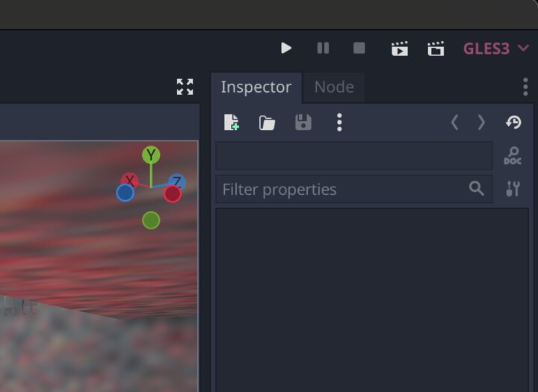Save the currently edited resource
The width and height of the screenshot is (538, 392).
(303, 122)
